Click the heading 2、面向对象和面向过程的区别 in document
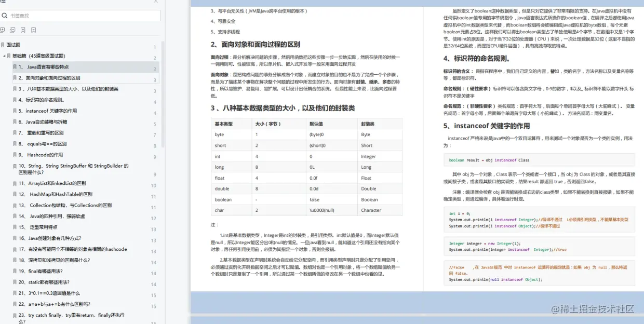Image resolution: width=644 pixels, height=324 pixels. 255,45
